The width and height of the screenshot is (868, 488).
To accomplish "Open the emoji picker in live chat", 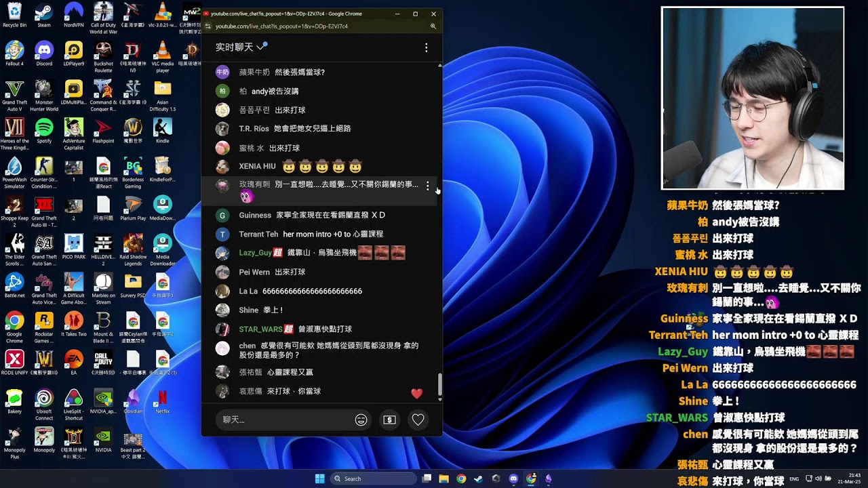I will pos(361,420).
